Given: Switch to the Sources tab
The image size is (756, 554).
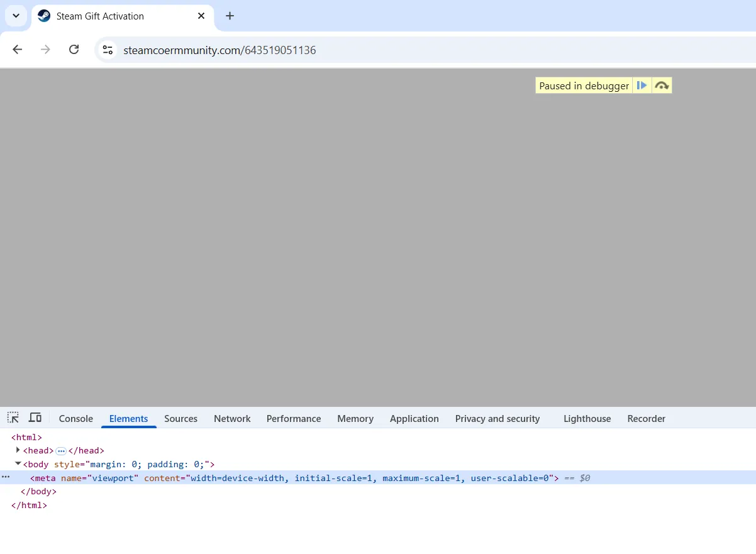Looking at the screenshot, I should pos(181,419).
